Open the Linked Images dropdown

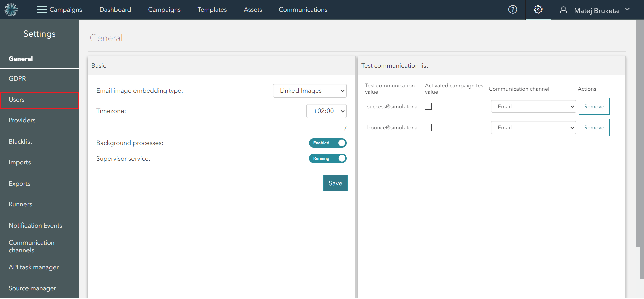[310, 91]
